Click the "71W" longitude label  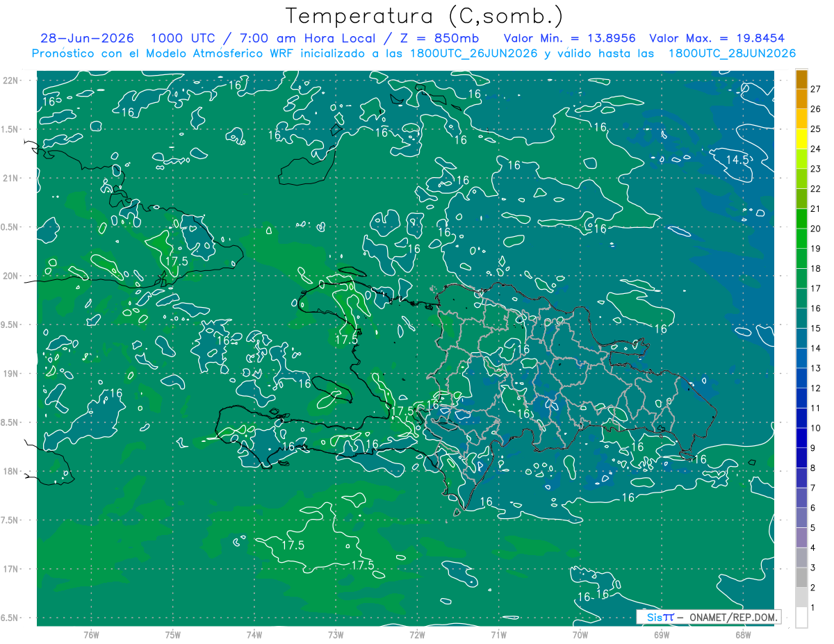[498, 634]
